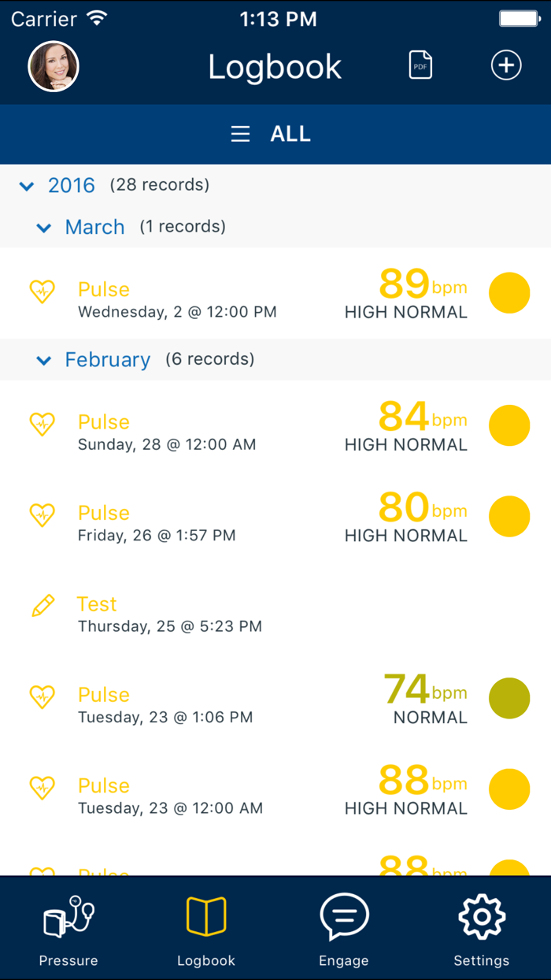Image resolution: width=551 pixels, height=980 pixels.
Task: Open the Pressure tab
Action: coord(68,928)
